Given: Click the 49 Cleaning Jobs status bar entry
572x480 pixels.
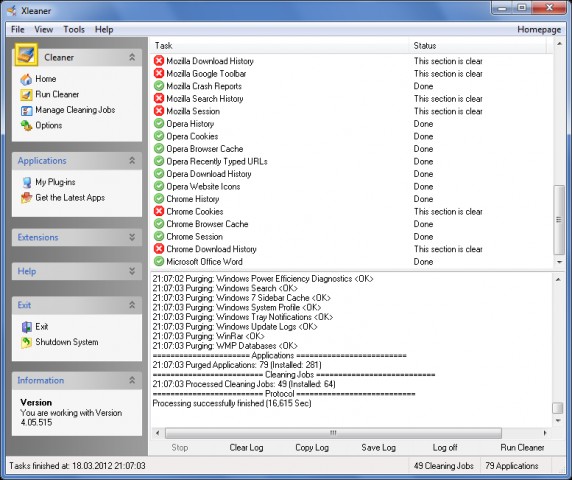Looking at the screenshot, I should 444,466.
